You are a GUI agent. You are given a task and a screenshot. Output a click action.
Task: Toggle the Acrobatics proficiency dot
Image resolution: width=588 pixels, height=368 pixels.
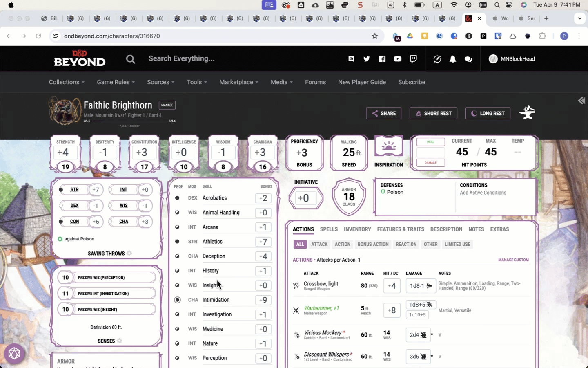tap(177, 198)
